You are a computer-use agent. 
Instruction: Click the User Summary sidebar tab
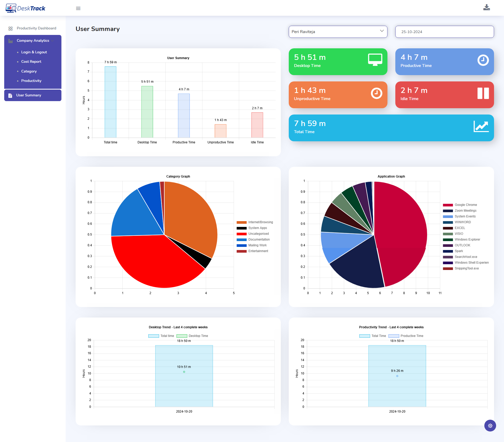pos(33,95)
